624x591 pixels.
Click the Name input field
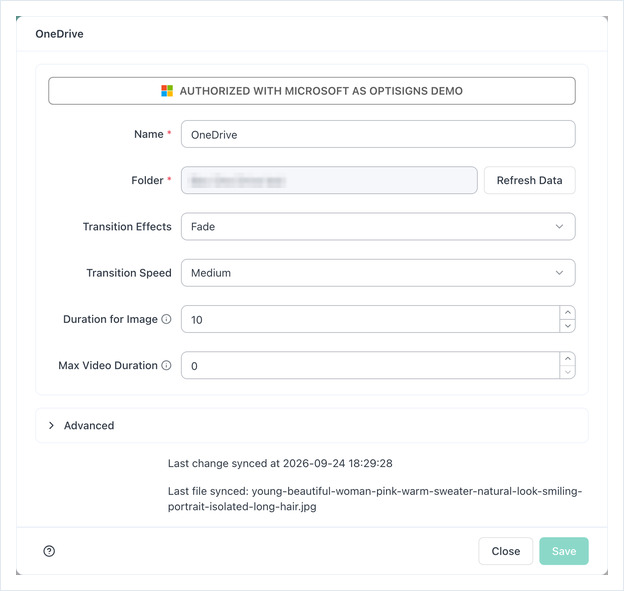pyautogui.click(x=378, y=134)
